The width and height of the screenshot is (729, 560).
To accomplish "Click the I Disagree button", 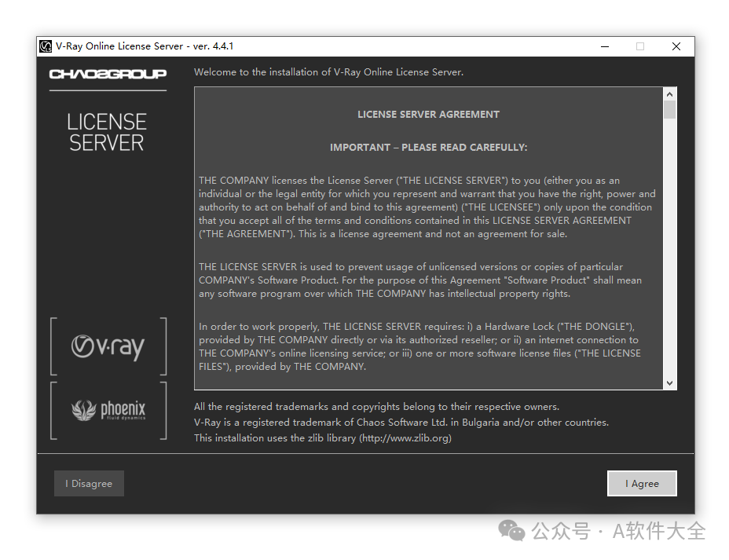I will pyautogui.click(x=89, y=483).
